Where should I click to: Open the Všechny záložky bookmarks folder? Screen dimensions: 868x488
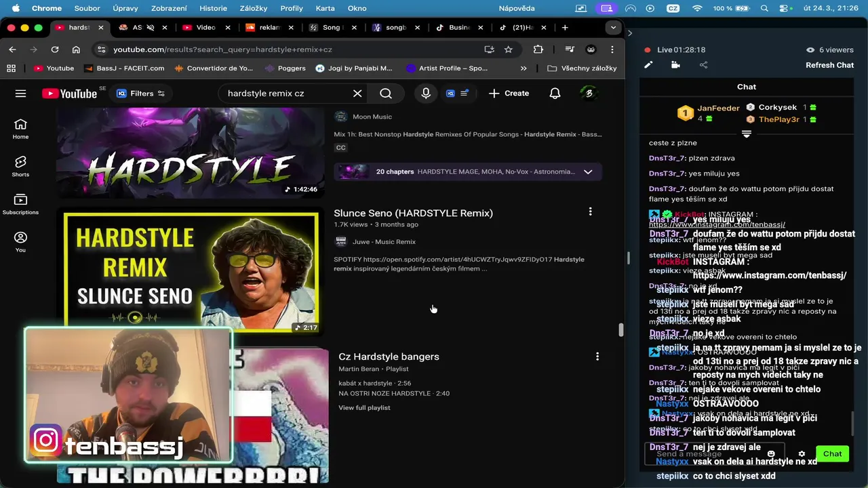click(582, 68)
